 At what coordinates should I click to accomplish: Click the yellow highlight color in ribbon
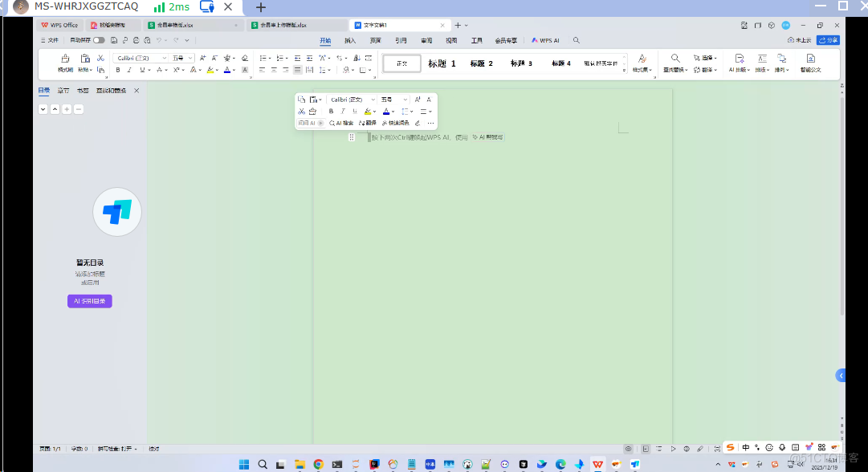click(x=210, y=70)
